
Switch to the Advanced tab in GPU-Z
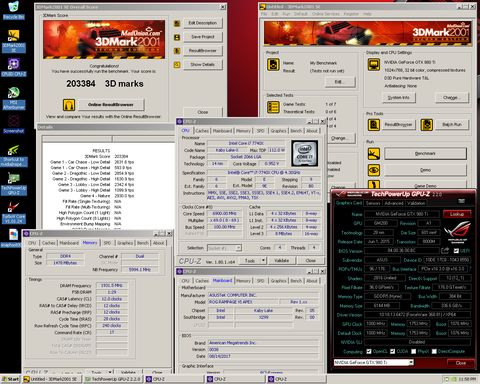(x=394, y=203)
